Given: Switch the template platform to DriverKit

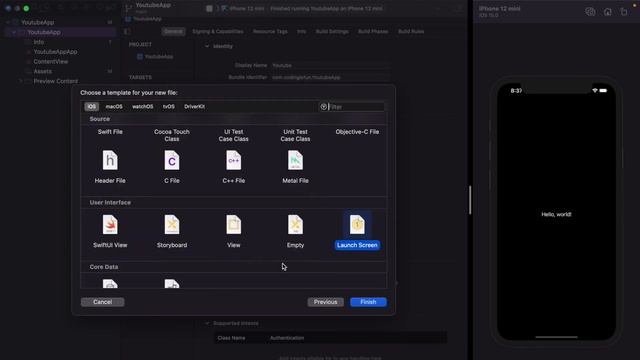Looking at the screenshot, I should [x=194, y=107].
